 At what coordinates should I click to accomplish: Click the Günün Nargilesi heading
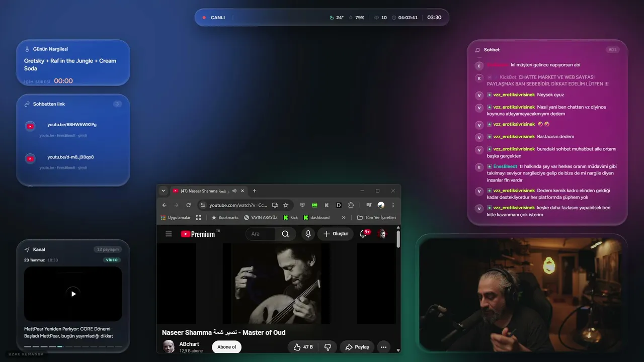[50, 49]
